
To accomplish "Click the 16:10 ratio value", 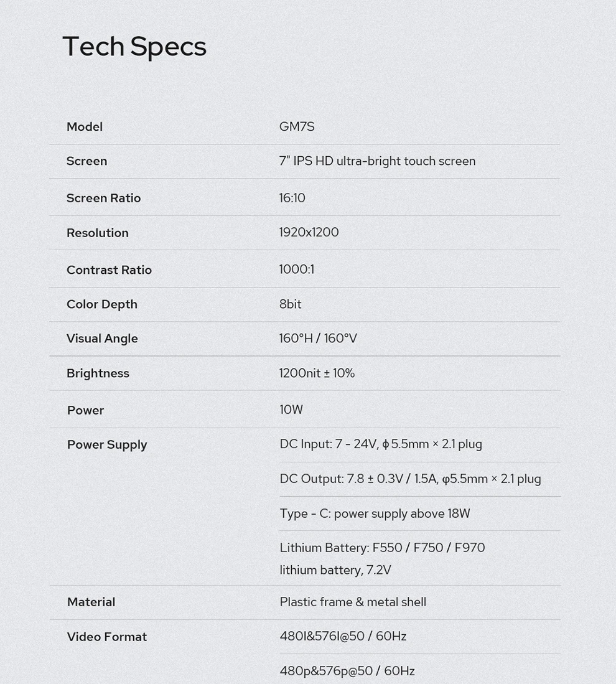I will 292,198.
